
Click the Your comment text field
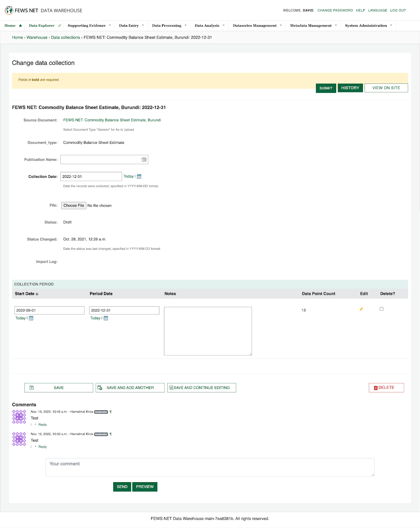point(210,467)
